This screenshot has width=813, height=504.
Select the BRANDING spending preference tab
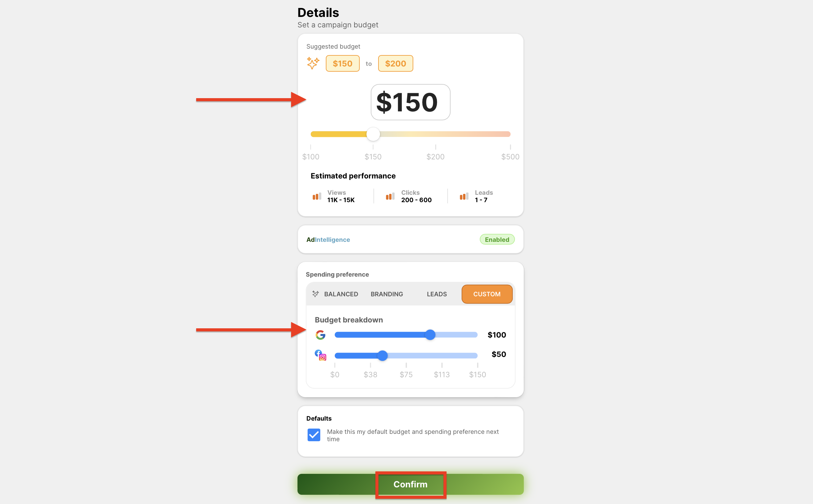point(386,294)
